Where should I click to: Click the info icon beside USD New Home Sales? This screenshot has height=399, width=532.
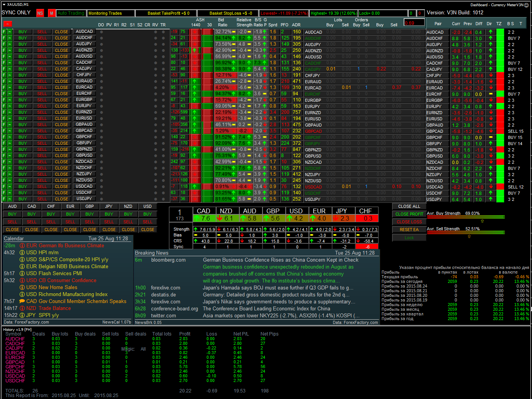tap(22, 288)
